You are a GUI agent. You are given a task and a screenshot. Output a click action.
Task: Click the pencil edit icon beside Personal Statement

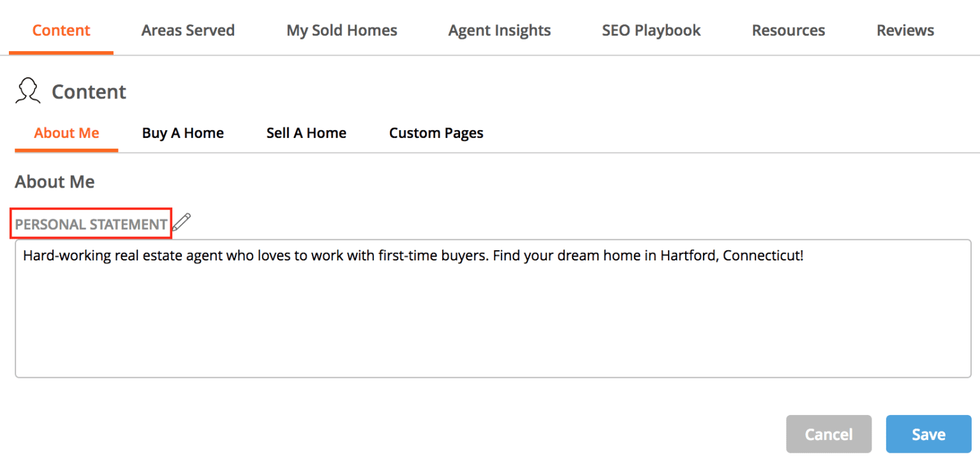point(182,222)
